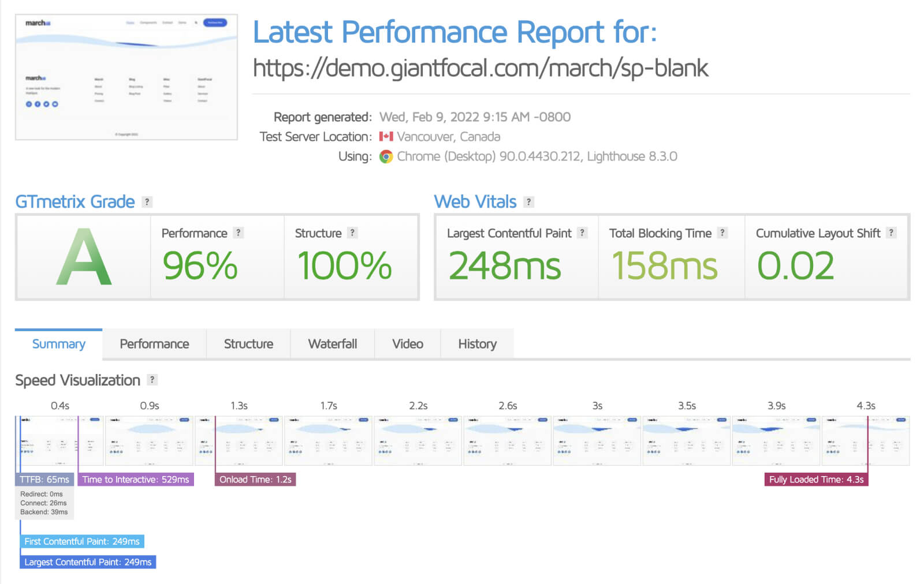The image size is (924, 584).
Task: Click the Fully Loaded Time: 4.3s label
Action: (816, 480)
